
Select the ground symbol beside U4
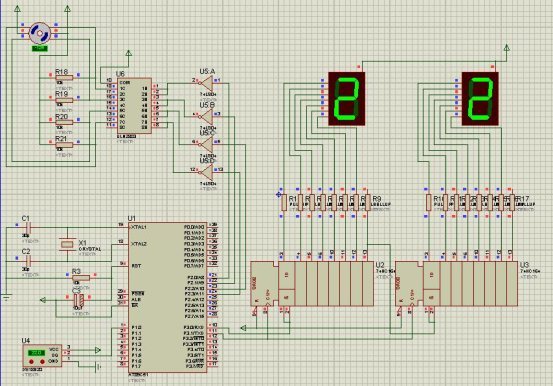coord(98,368)
